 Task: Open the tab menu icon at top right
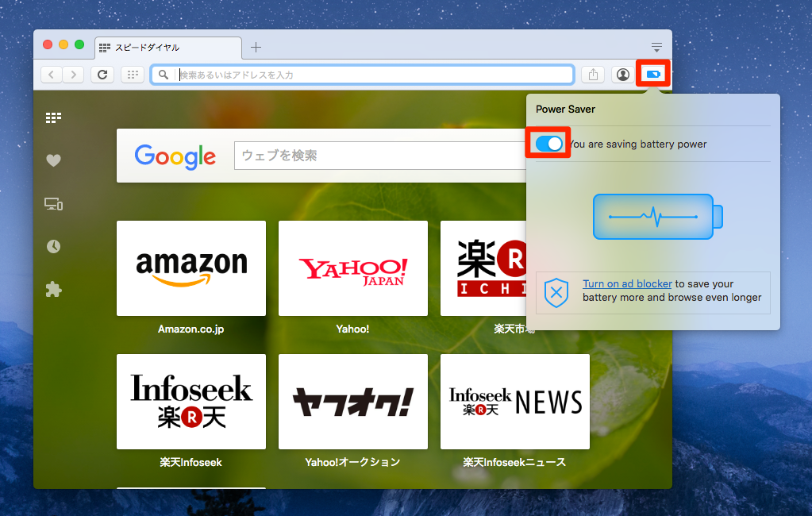click(x=656, y=47)
